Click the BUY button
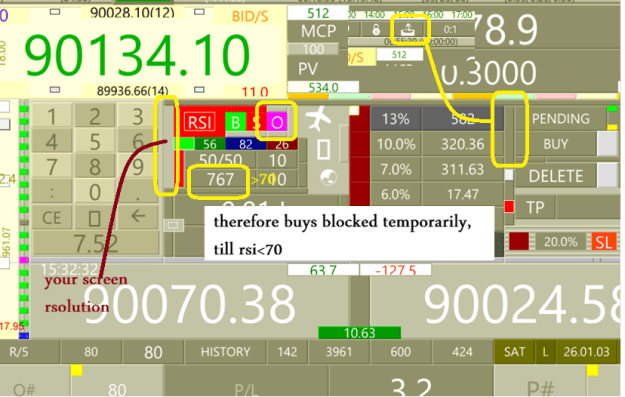Image resolution: width=625 pixels, height=397 pixels. point(556,144)
